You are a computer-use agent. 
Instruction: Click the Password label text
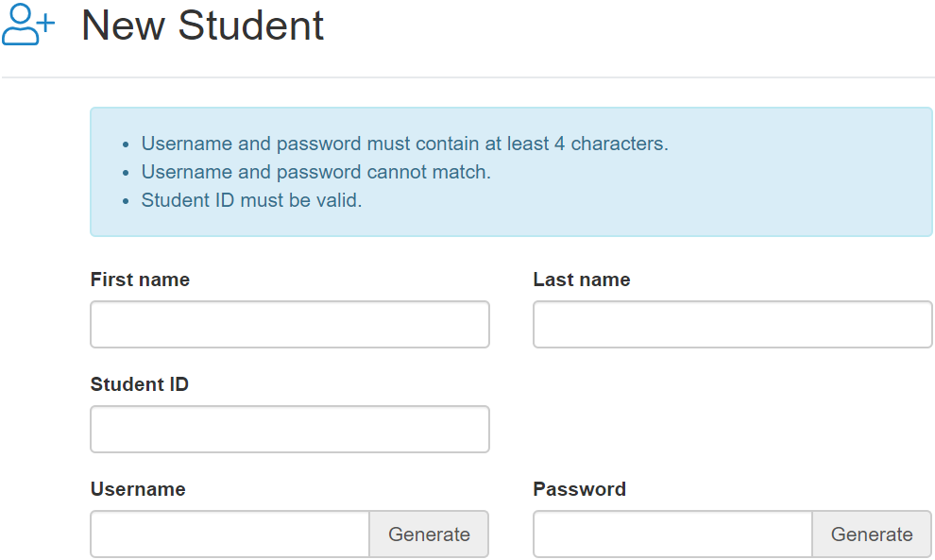tap(580, 489)
